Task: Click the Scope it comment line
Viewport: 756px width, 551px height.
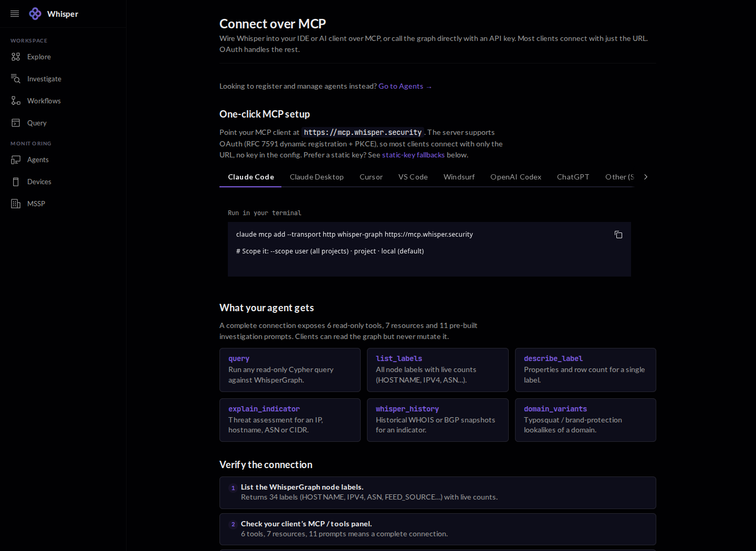Action: [x=330, y=251]
